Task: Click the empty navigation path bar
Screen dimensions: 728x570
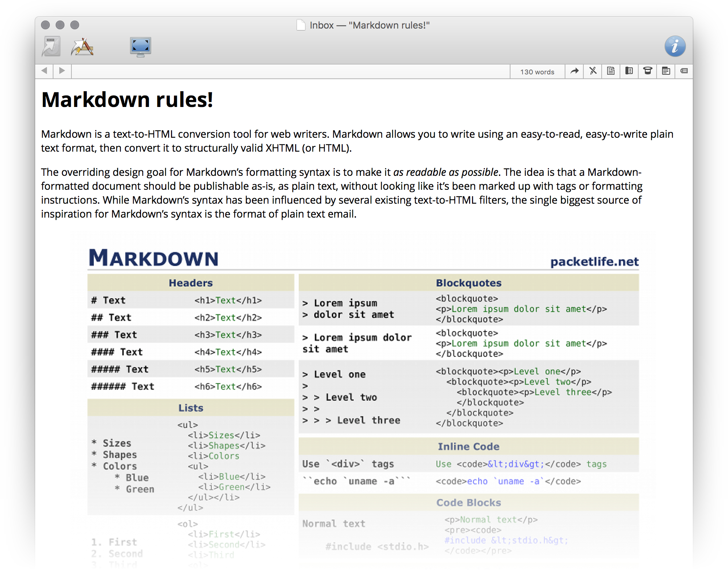Action: (289, 71)
